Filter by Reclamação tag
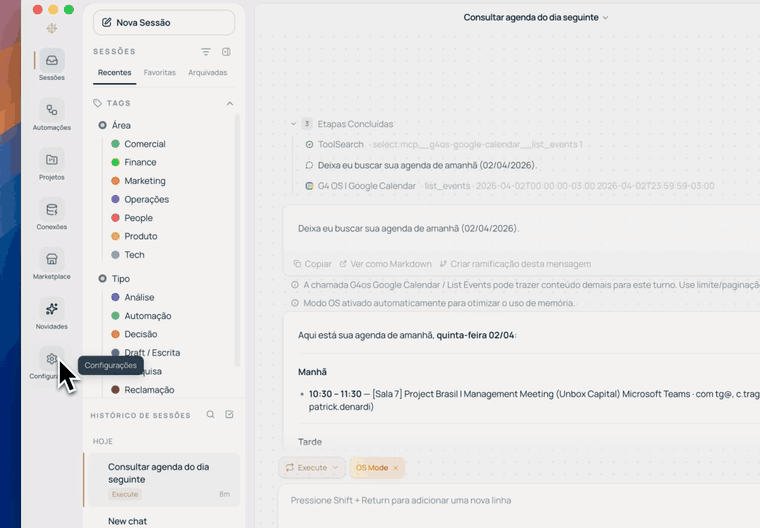760x528 pixels. pyautogui.click(x=143, y=390)
